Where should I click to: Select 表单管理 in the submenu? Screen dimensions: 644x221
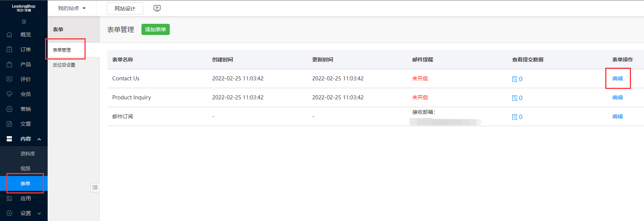click(62, 50)
